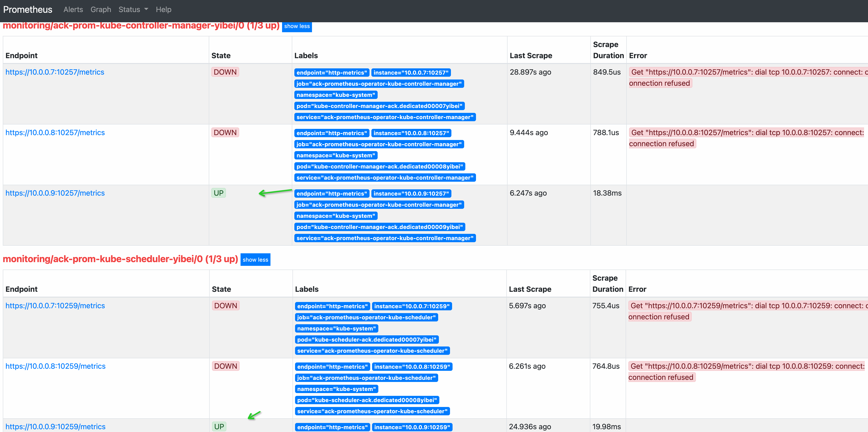Image resolution: width=868 pixels, height=432 pixels.
Task: Open the https://10.0.0.9:10257/metrics endpoint
Action: (x=55, y=193)
